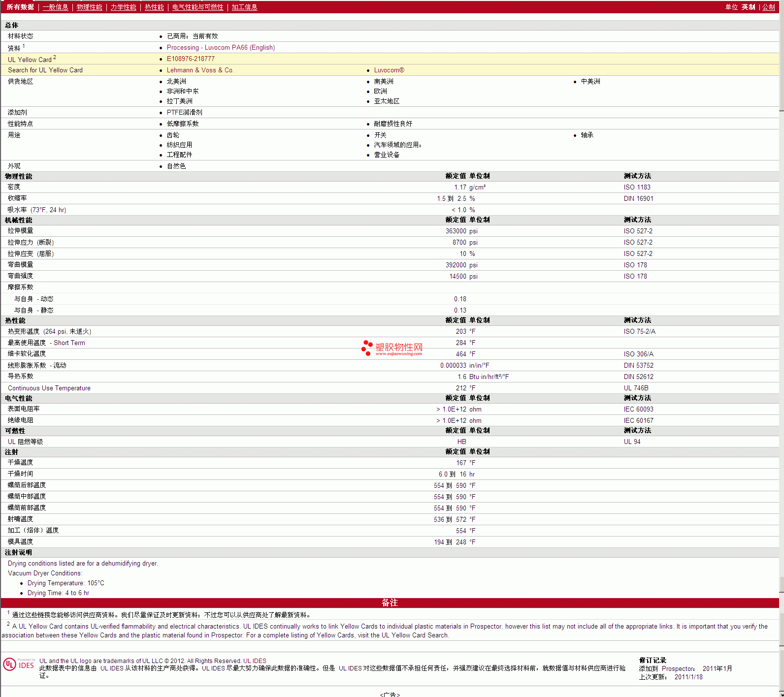
Task: Switch to the 电气性能与可燃性 tab
Action: [x=197, y=7]
